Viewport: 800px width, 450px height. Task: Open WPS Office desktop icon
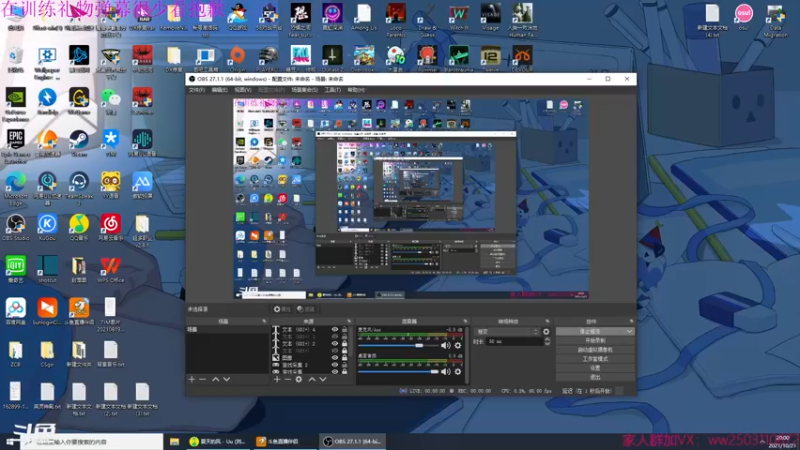(x=110, y=269)
